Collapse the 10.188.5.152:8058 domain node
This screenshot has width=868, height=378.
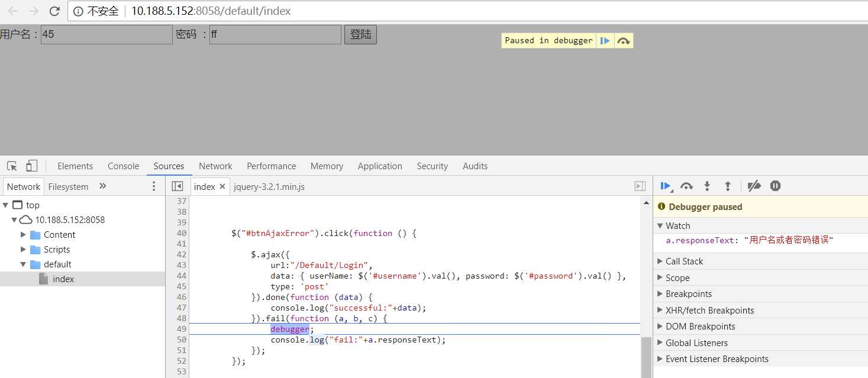[14, 220]
